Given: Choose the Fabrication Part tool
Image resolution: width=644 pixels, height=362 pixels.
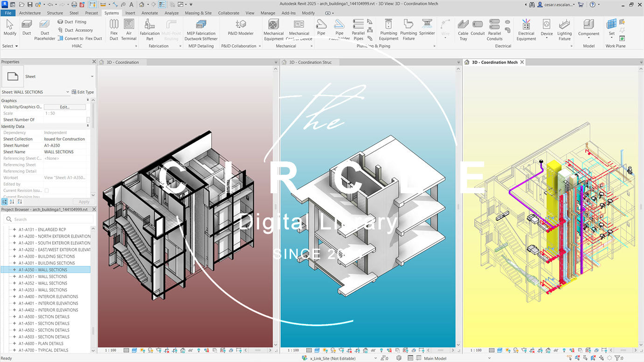Looking at the screenshot, I should click(150, 30).
